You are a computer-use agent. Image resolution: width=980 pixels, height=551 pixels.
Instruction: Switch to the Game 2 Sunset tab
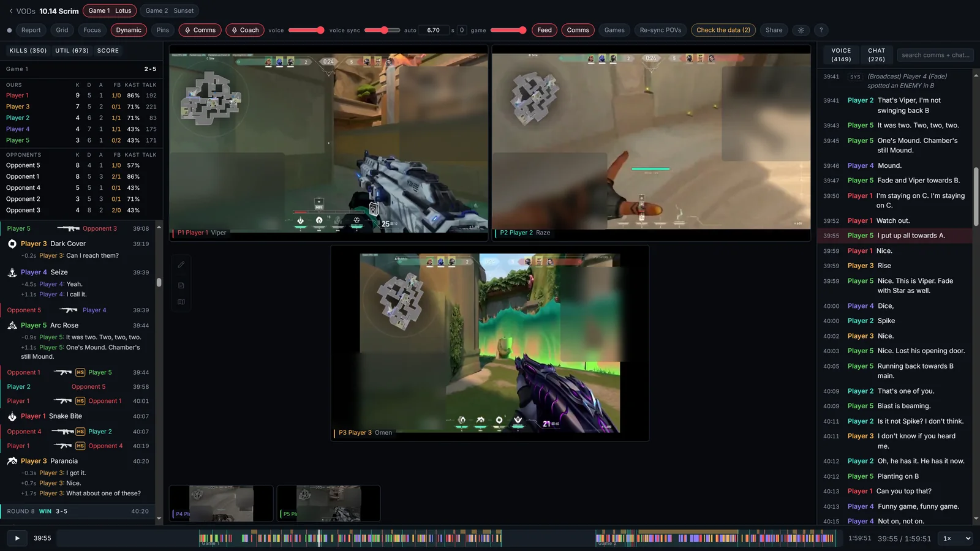(170, 11)
